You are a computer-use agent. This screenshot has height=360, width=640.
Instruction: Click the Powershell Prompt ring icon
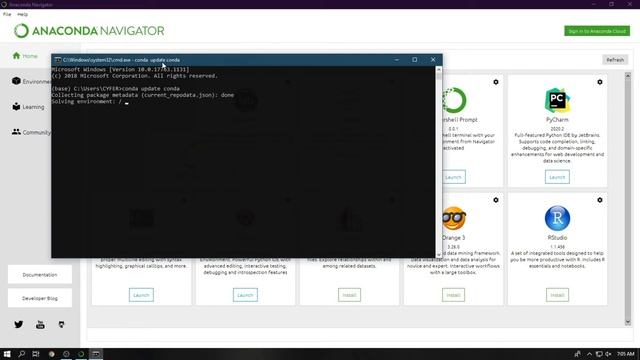[x=454, y=100]
